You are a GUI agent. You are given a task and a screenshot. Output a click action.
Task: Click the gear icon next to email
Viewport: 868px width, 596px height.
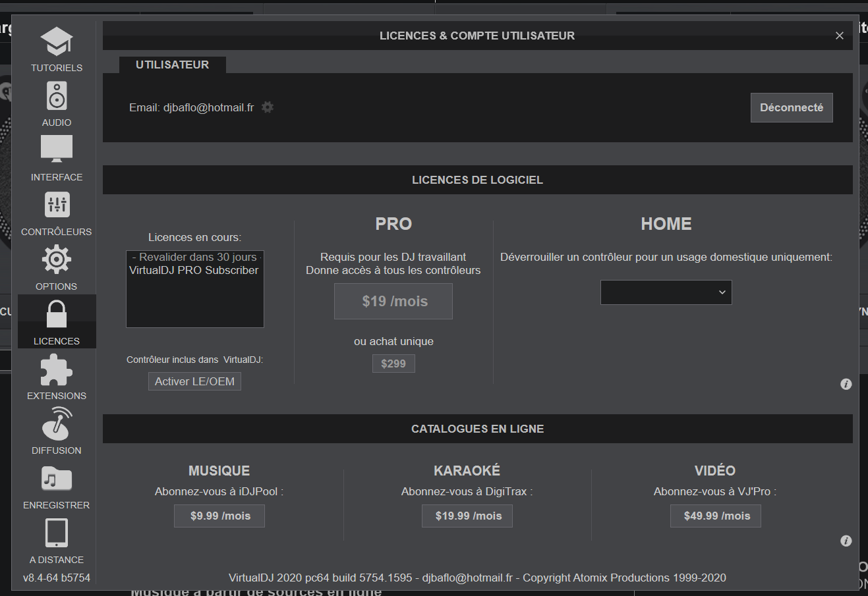click(268, 107)
